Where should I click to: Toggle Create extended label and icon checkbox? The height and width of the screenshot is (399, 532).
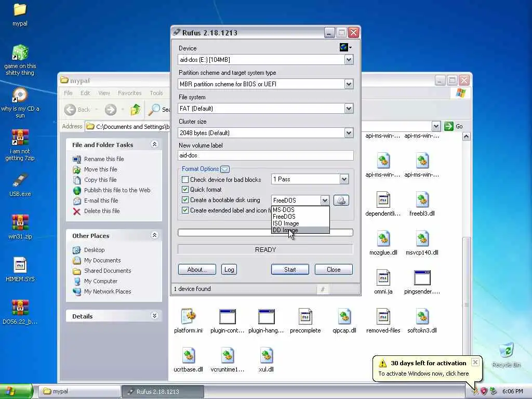click(x=185, y=210)
